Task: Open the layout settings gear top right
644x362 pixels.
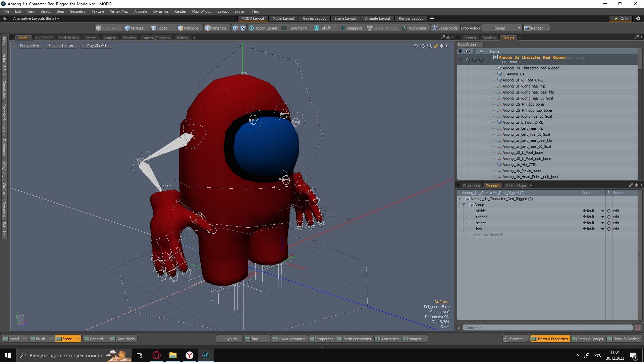Action: [638, 18]
